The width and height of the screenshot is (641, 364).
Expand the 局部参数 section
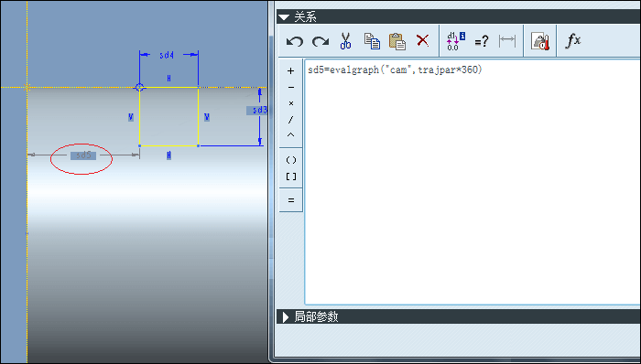(x=286, y=316)
